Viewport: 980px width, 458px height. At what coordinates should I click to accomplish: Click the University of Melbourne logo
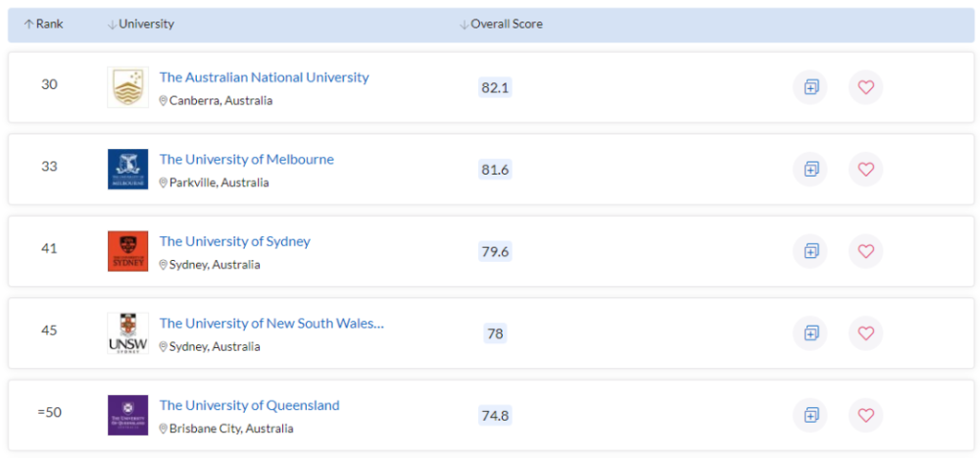128,170
